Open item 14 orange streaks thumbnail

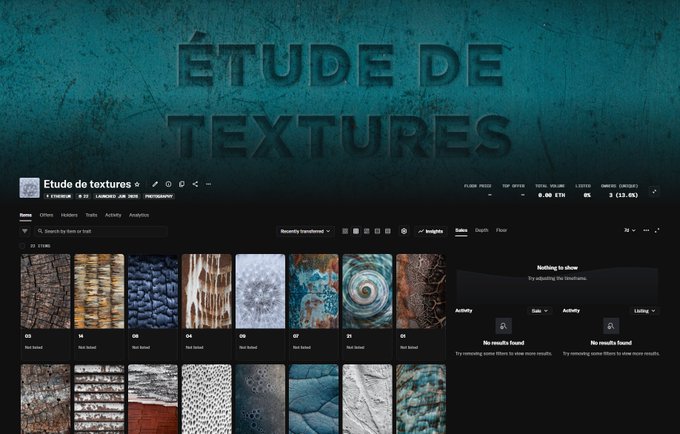[x=99, y=291]
